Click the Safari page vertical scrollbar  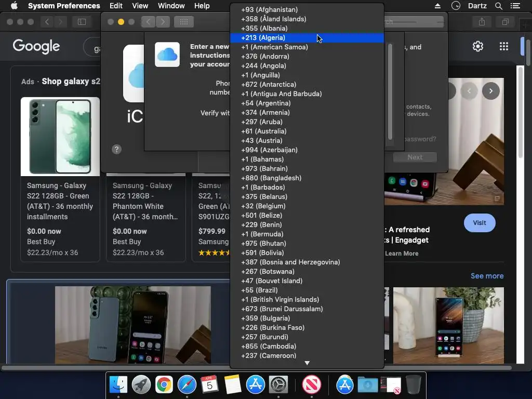[521, 112]
